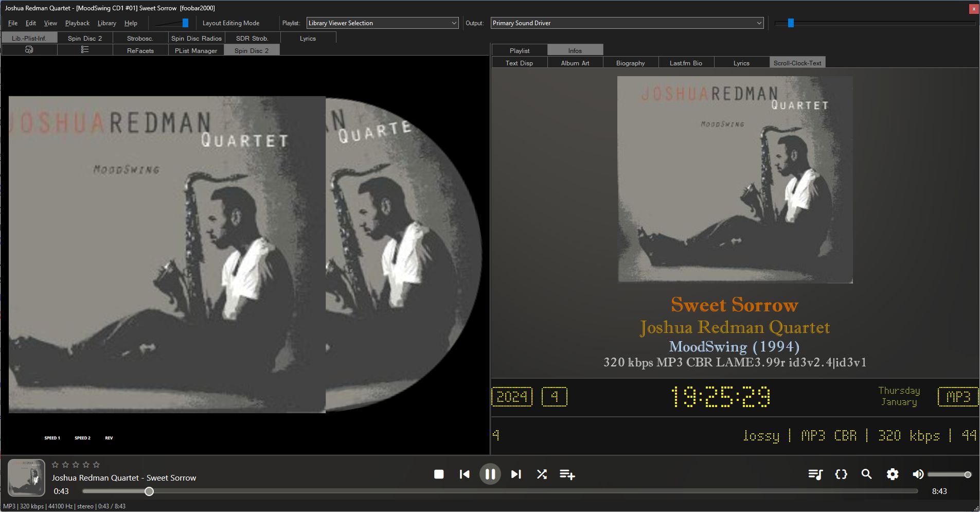
Task: Close the foobar2000 window
Action: pos(973,8)
